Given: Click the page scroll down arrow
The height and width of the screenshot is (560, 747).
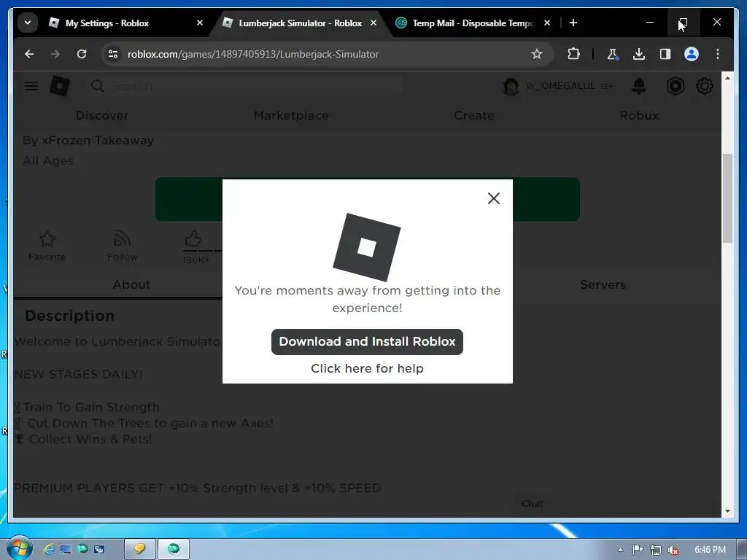Looking at the screenshot, I should click(x=727, y=511).
